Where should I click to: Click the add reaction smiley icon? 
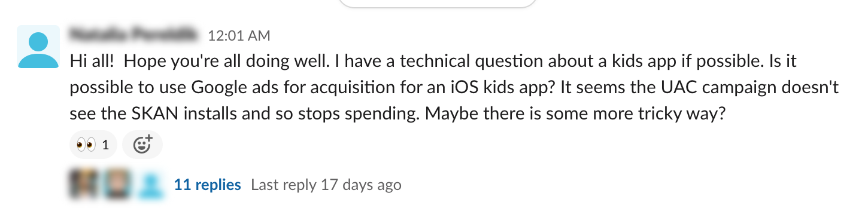[x=142, y=145]
